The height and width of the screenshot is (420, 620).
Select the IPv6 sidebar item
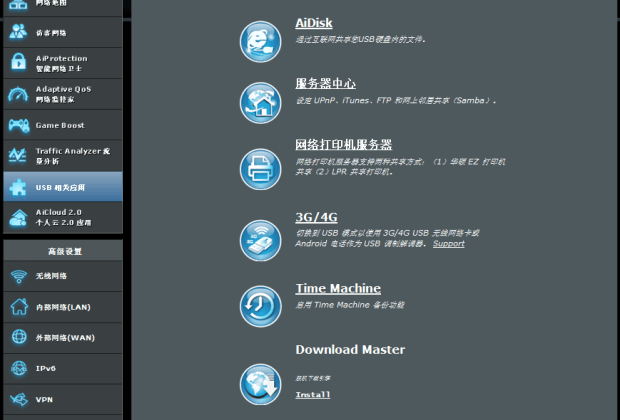point(63,369)
